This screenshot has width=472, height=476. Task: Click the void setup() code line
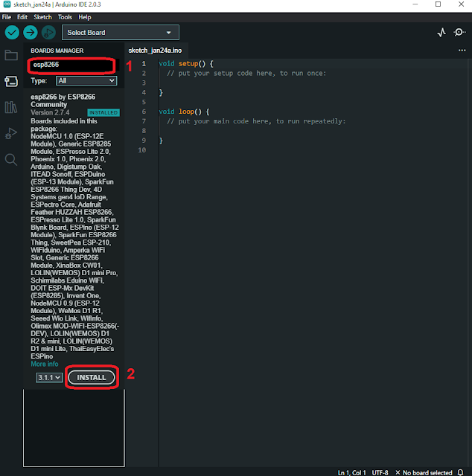(x=186, y=64)
